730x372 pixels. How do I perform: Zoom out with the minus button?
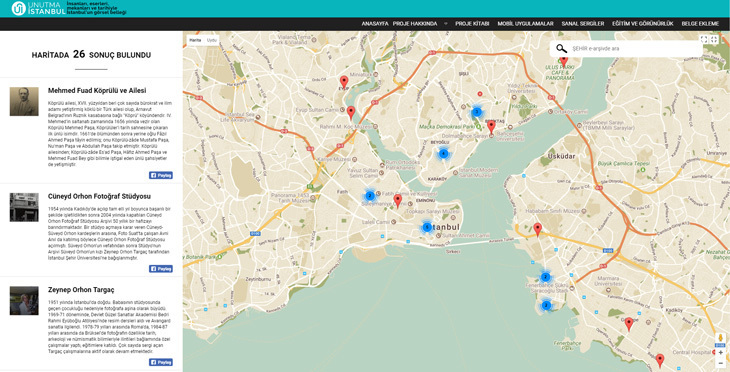pos(721,363)
